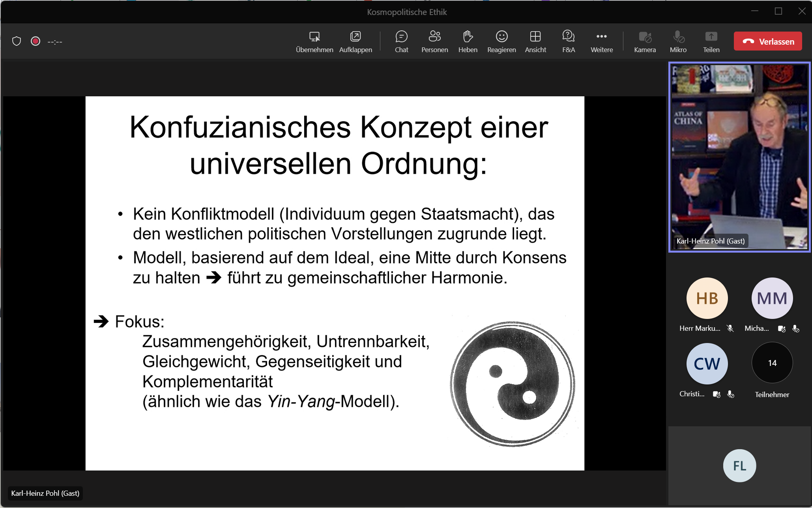Click the red recording indicator
Viewport: 812px width, 508px height.
tap(36, 41)
